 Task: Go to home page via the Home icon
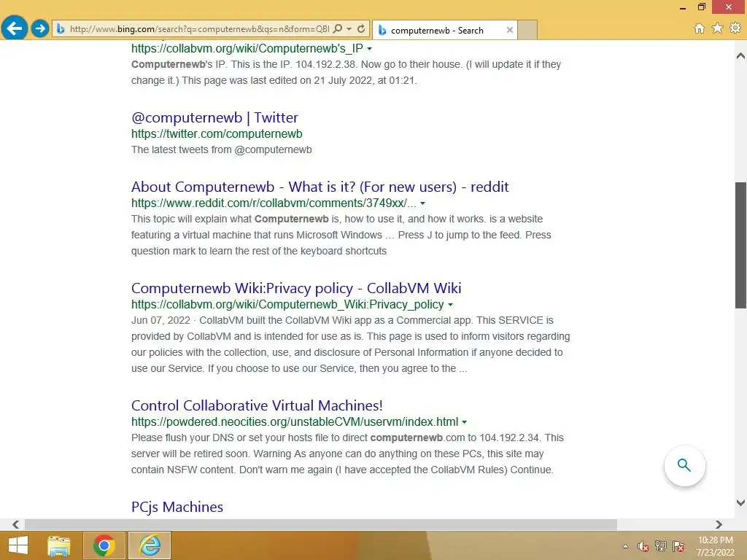[x=700, y=28]
